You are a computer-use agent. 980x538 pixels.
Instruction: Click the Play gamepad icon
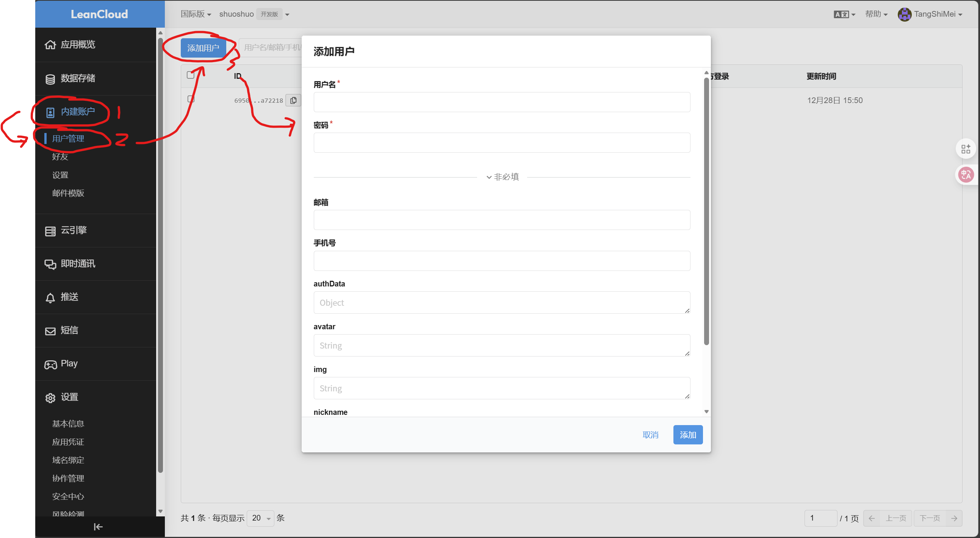click(x=50, y=364)
